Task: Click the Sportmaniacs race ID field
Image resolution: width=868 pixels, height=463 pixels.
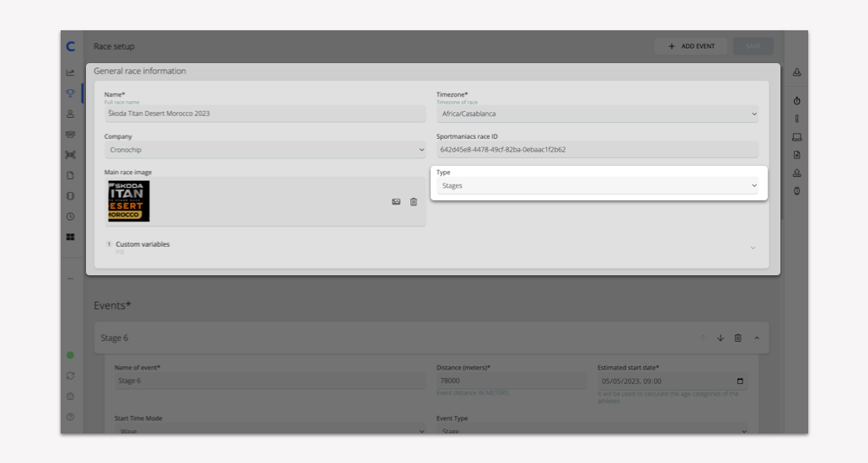Action: tap(597, 150)
